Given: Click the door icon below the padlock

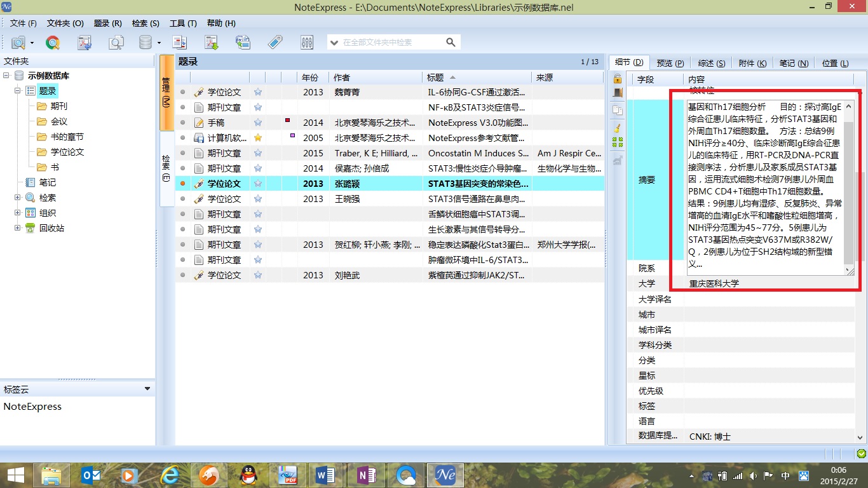Looking at the screenshot, I should pyautogui.click(x=617, y=93).
